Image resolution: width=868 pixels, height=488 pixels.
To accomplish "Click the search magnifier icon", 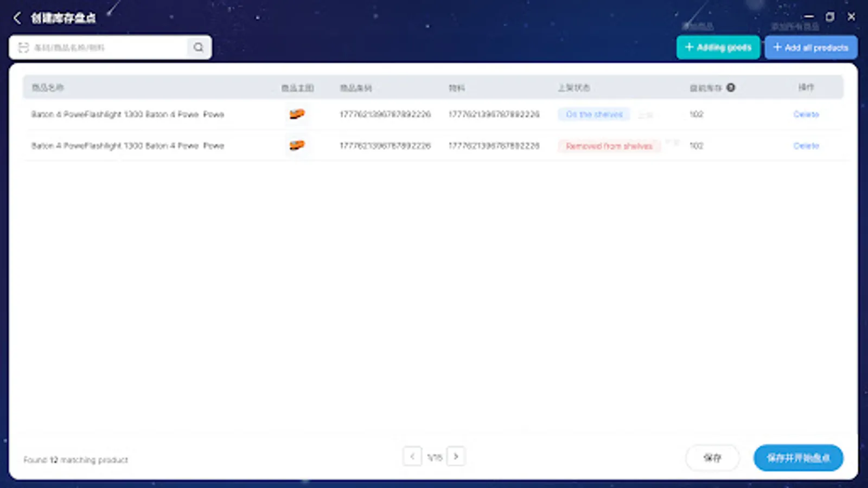I will [x=197, y=47].
